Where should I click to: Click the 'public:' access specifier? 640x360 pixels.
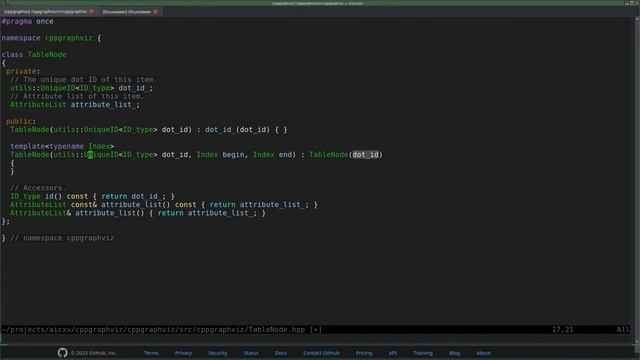(21, 121)
